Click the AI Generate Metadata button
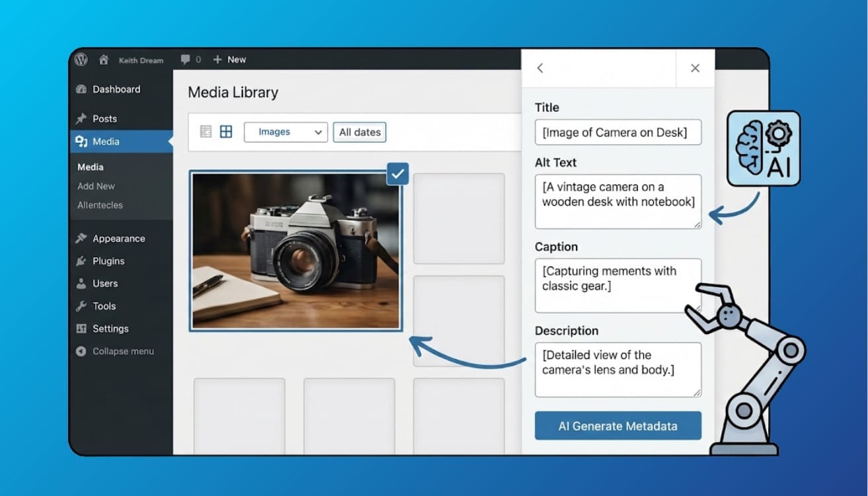 coord(618,427)
